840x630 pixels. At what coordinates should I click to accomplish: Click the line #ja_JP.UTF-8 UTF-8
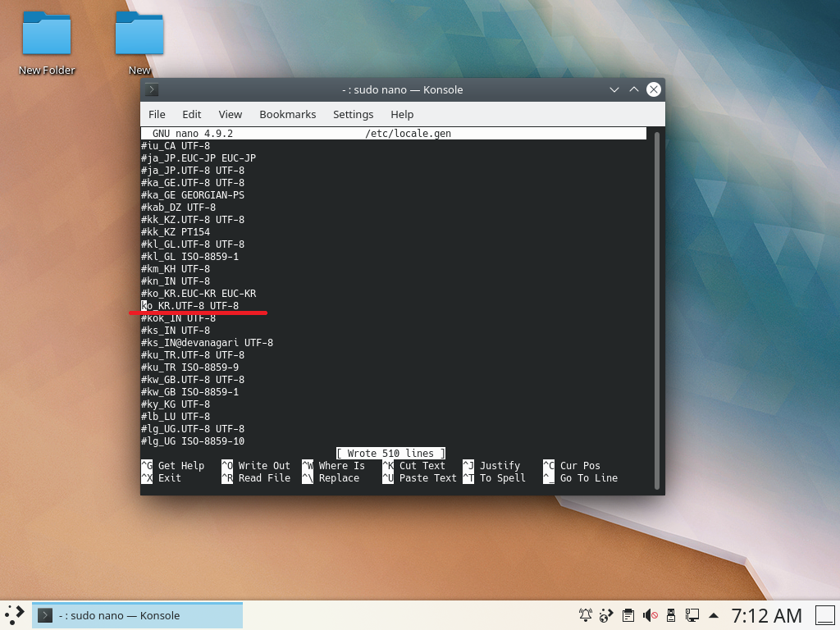tap(192, 171)
